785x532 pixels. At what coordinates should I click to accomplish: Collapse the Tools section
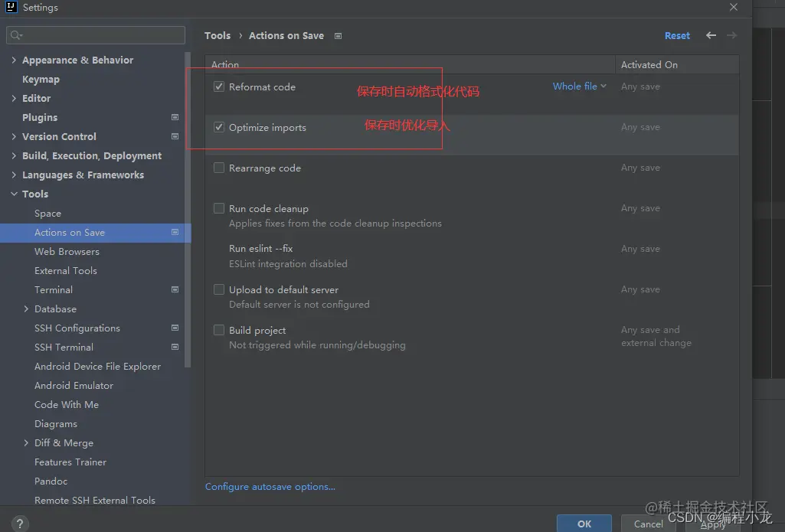point(14,194)
